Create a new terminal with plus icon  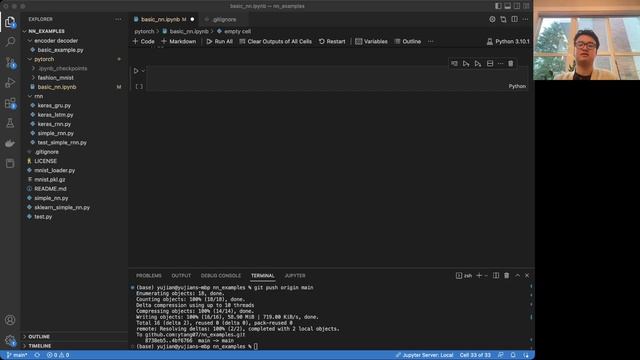coord(479,276)
